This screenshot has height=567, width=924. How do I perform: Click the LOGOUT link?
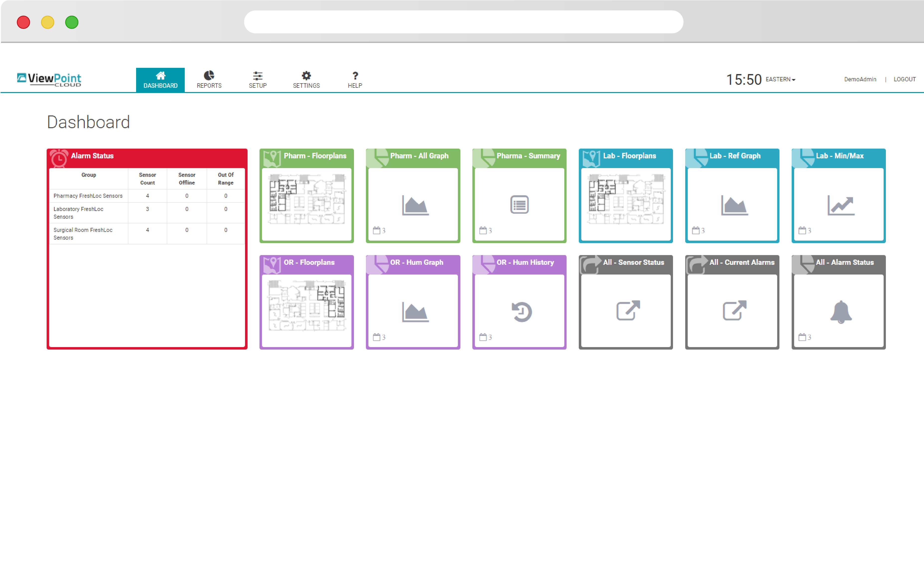coord(904,80)
